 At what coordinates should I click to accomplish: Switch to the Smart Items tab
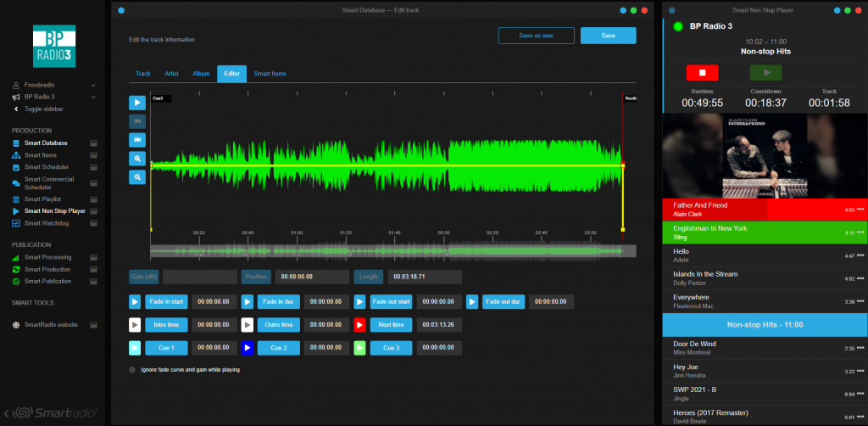tap(270, 74)
